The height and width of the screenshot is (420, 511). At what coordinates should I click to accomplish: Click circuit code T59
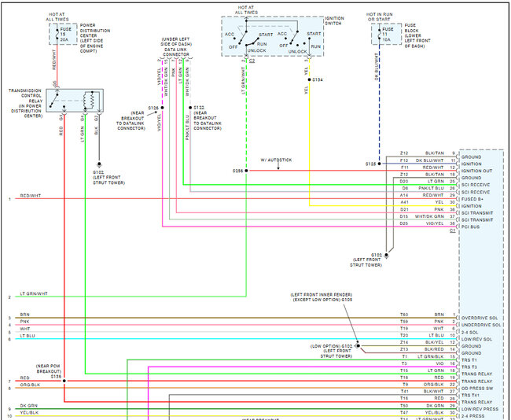point(404,322)
